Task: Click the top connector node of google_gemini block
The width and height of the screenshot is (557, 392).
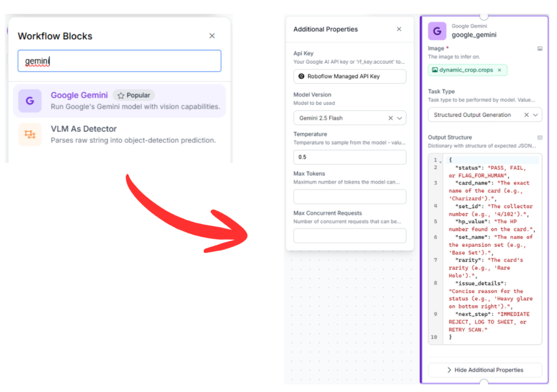Action: 484,16
